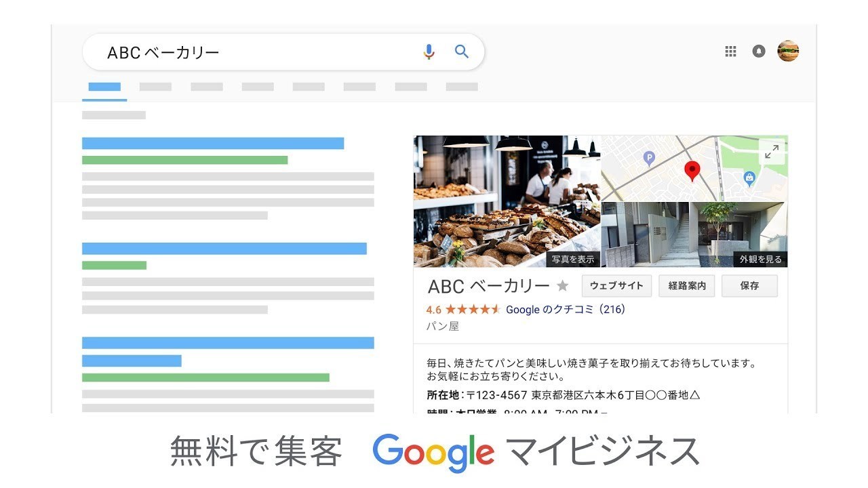868x488 pixels.
Task: Expand the map with arrows icon
Action: pyautogui.click(x=772, y=152)
